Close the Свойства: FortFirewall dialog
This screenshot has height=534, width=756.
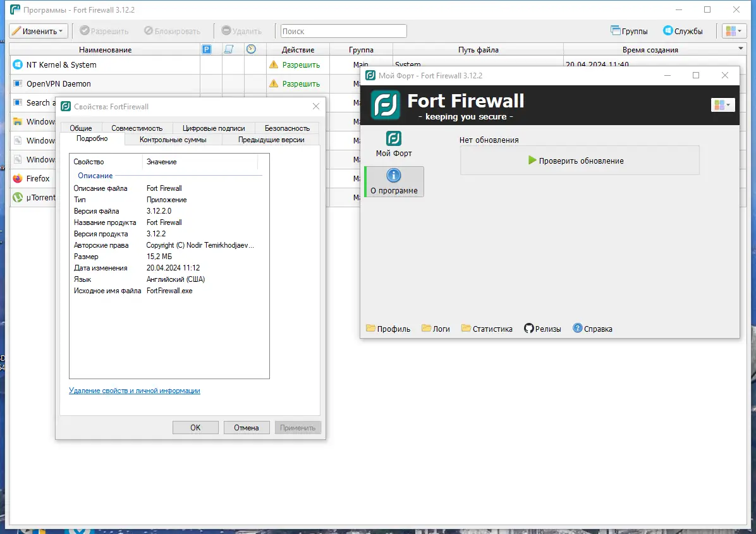click(316, 106)
